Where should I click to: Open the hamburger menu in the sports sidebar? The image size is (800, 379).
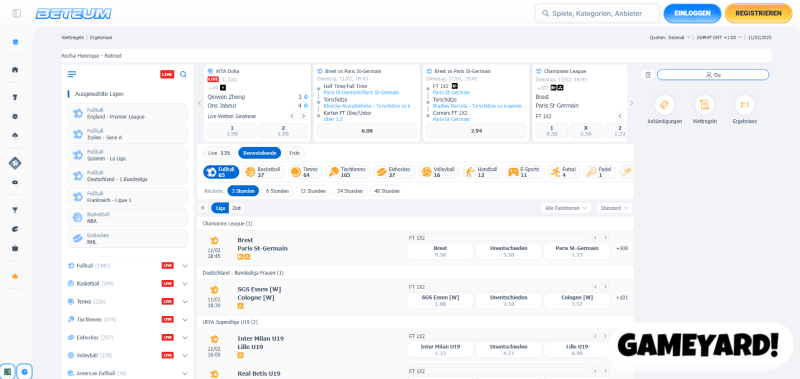point(72,74)
